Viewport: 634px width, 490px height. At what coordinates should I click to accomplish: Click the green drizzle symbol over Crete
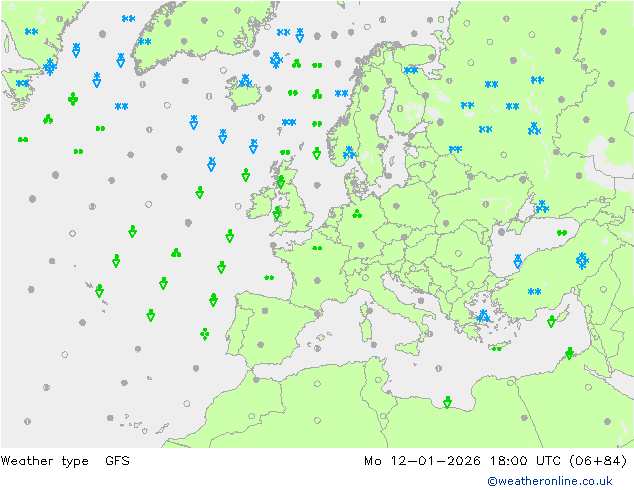point(497,348)
